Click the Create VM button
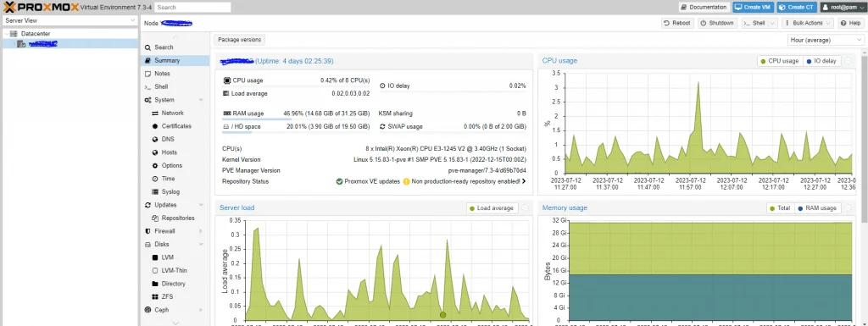Viewport: 868px width, 326px height. tap(754, 7)
